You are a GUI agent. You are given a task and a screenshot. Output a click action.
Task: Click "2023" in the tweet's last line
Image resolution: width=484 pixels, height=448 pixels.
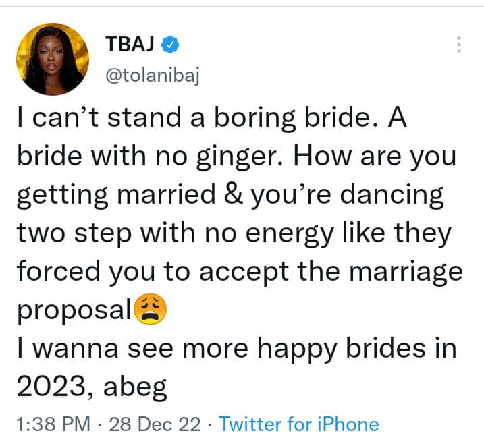46,387
